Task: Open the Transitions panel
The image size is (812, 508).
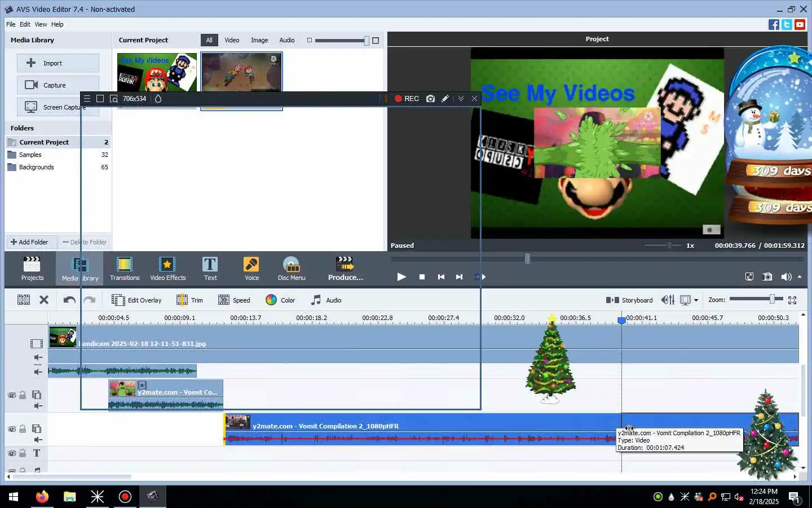Action: tap(125, 268)
